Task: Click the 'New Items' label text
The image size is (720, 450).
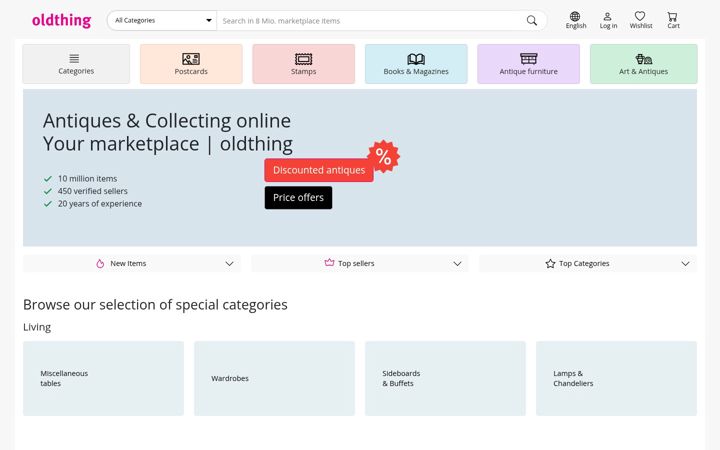Action: 128,264
